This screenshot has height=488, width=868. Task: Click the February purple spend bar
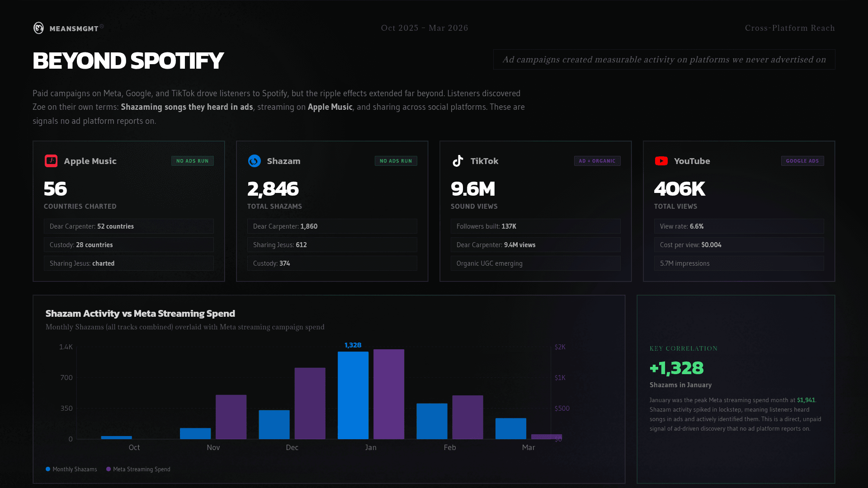468,417
